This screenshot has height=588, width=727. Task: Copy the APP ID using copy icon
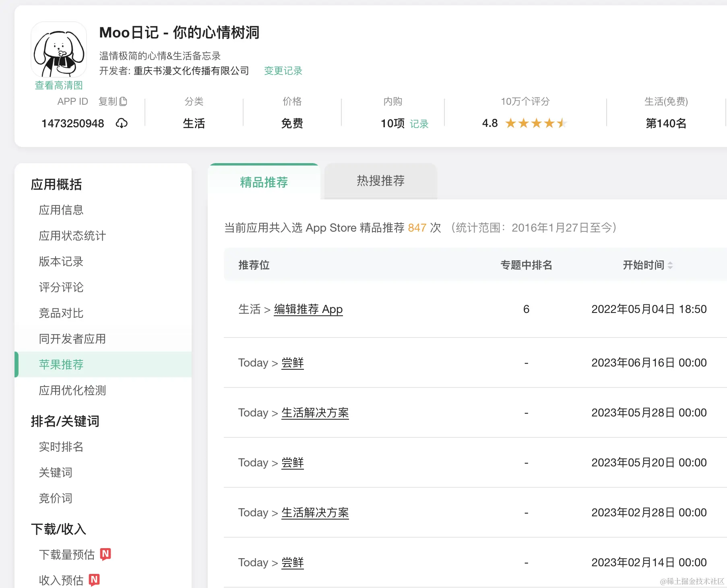tap(123, 101)
